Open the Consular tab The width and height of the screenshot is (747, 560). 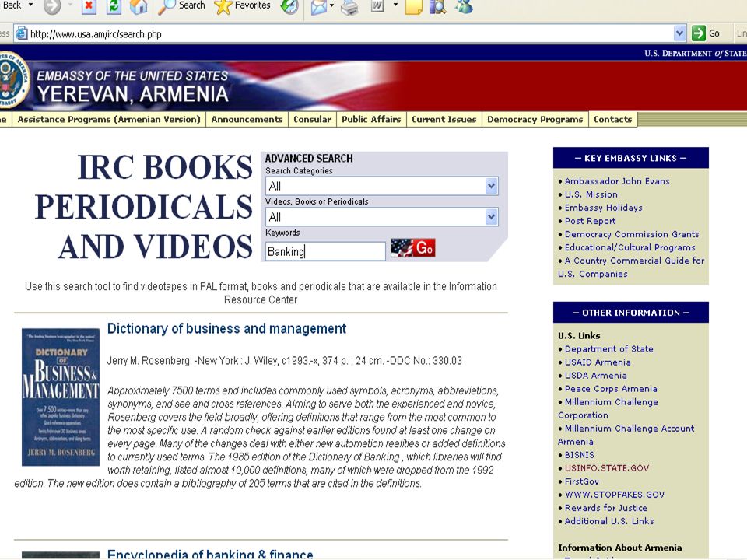(313, 120)
